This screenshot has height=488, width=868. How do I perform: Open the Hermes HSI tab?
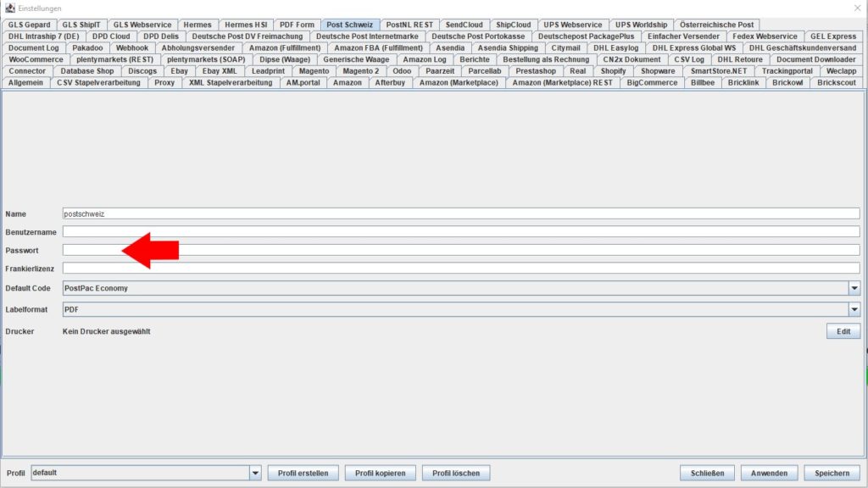point(246,25)
